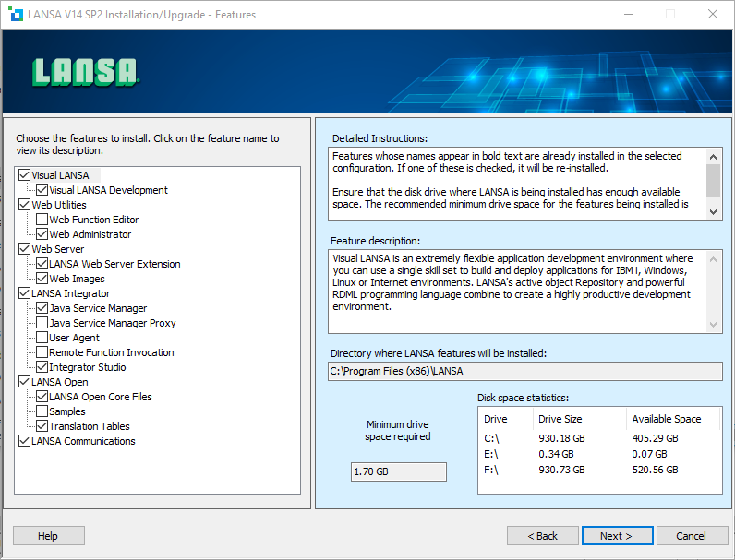Viewport: 735px width, 560px height.
Task: Uncheck the Integrator Studio checkbox
Action: 42,366
